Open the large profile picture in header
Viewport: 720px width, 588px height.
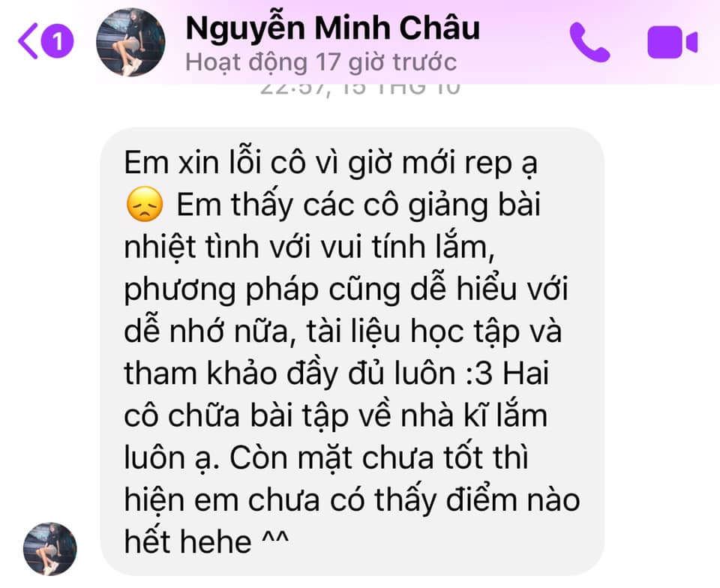[x=130, y=42]
